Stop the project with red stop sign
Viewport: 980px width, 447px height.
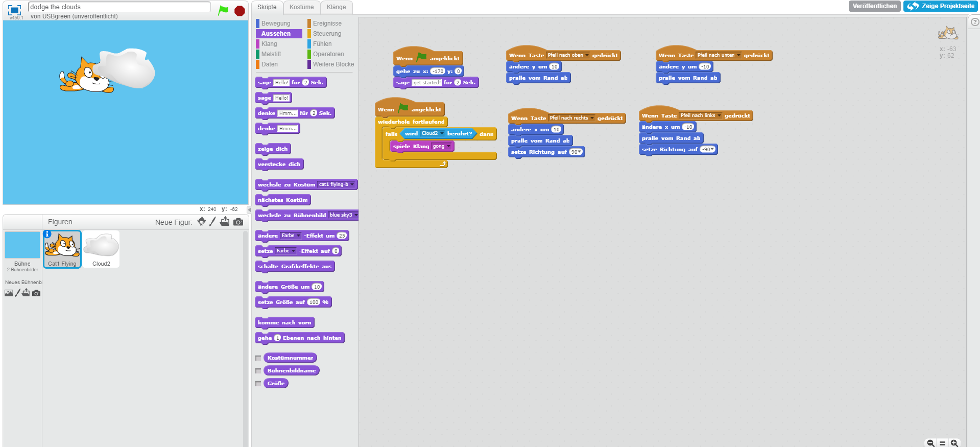pos(240,11)
